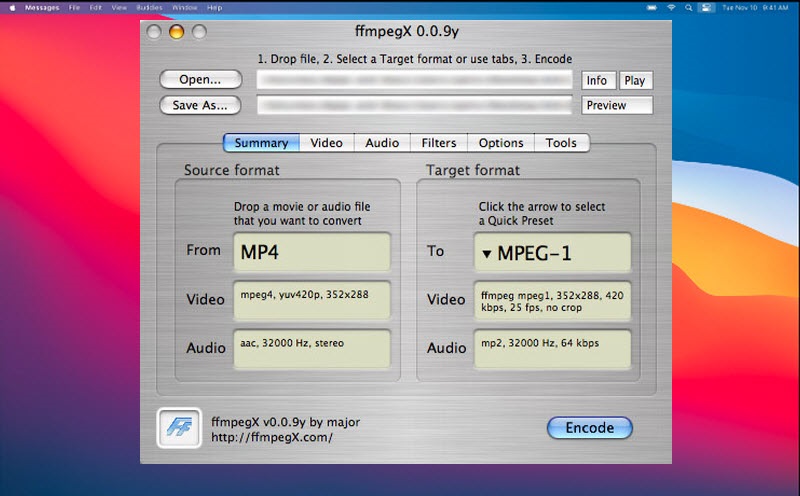Open the File menu

point(74,8)
